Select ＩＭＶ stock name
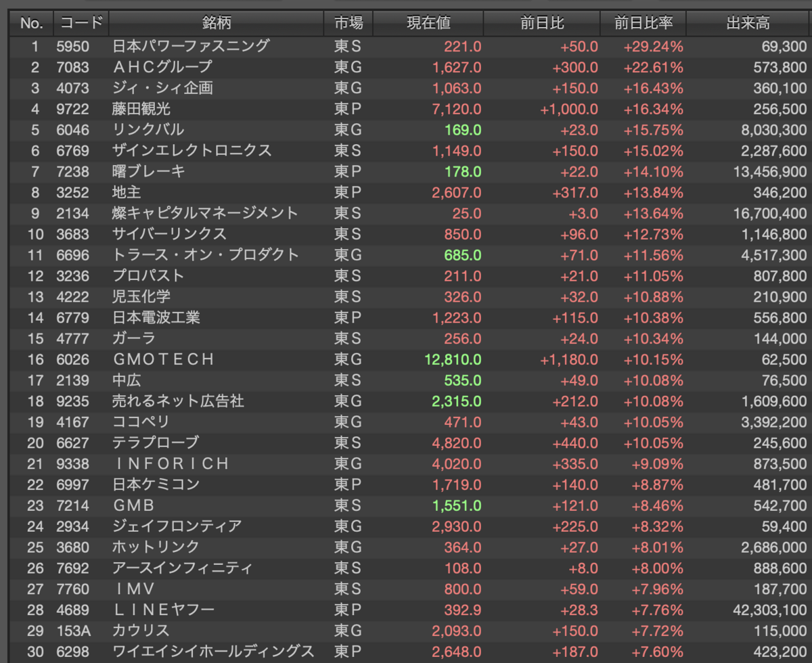812x663 pixels. point(134,589)
